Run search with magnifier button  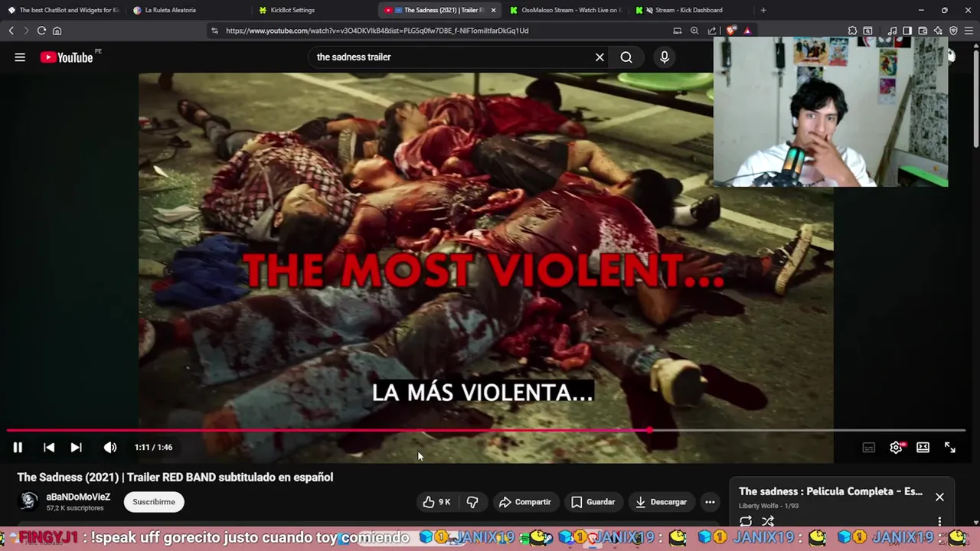[x=626, y=57]
